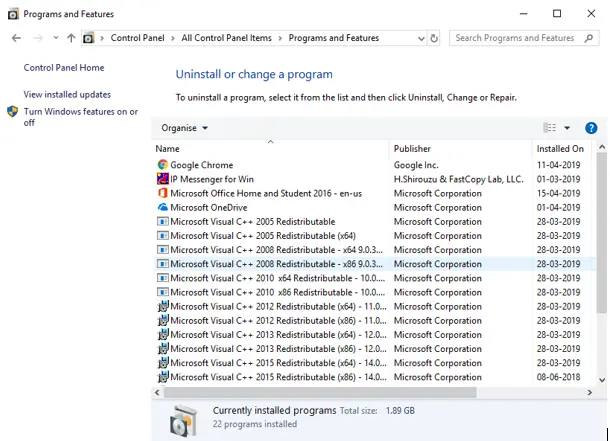The width and height of the screenshot is (610, 441).
Task: Select Microsoft Visual C++ 2008 Redistributable x64 row
Action: 373,250
